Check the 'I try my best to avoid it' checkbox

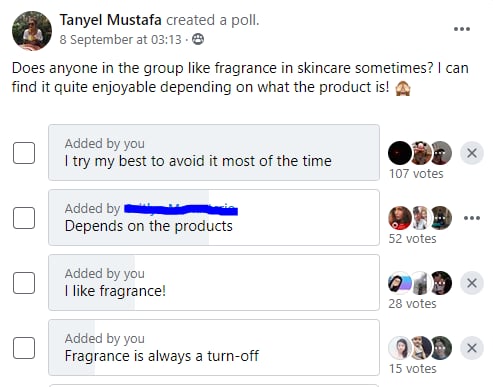(24, 153)
